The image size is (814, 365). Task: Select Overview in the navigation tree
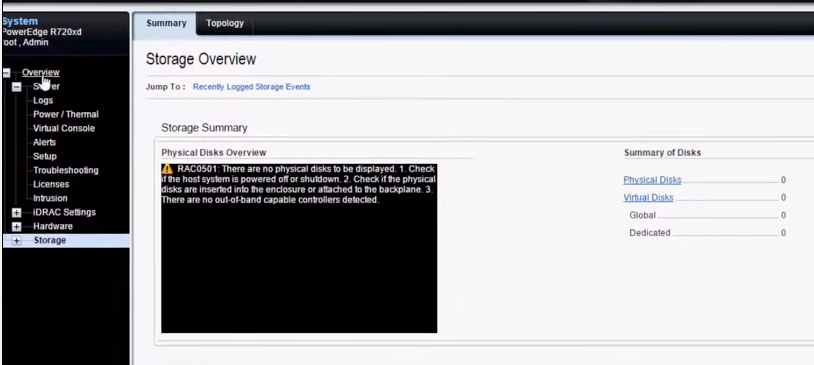(40, 72)
